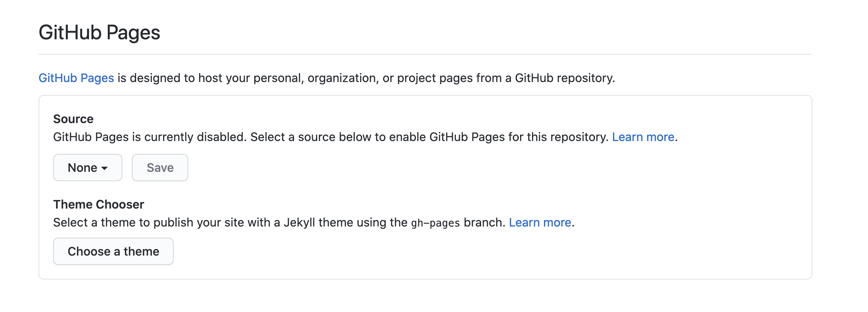Click the gh-pages monospace branch name
868x312 pixels.
click(x=435, y=223)
